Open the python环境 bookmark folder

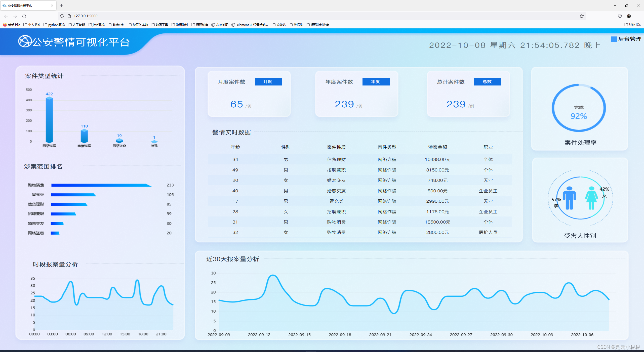(x=54, y=25)
